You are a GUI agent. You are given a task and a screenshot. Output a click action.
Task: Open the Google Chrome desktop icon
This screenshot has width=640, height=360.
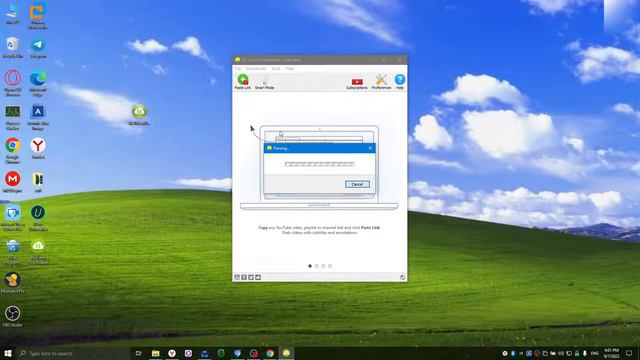13,151
